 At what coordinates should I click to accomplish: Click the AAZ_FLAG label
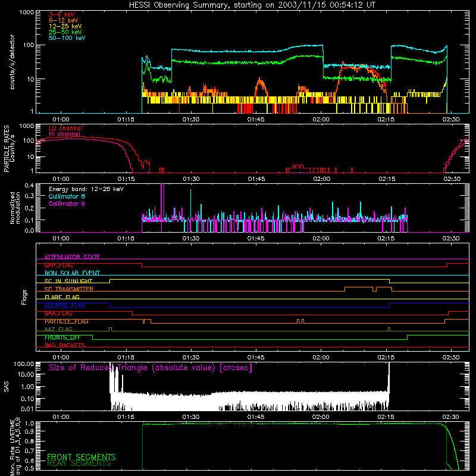(58, 330)
